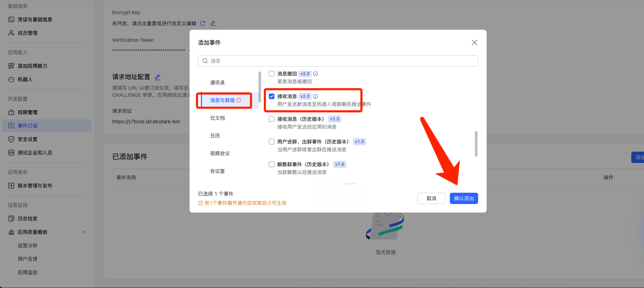Click the 暂无数据 empty state text
This screenshot has height=288, width=644.
point(386,252)
